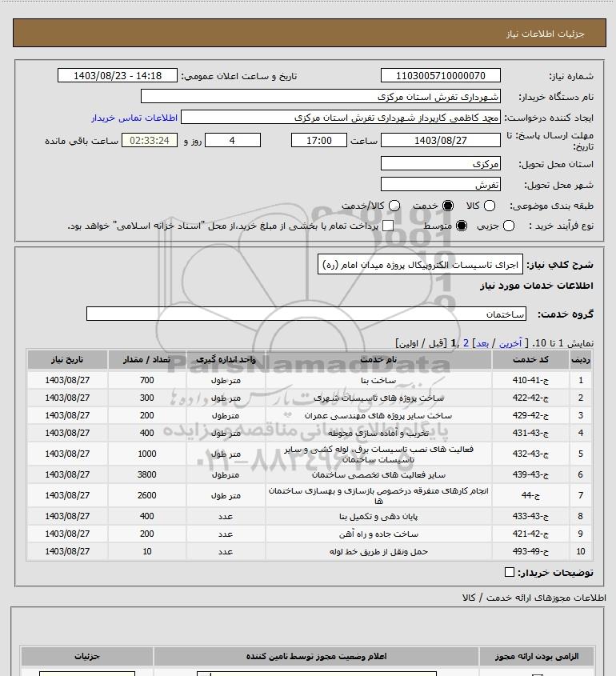
Task: Select the خدمت radio button
Action: pos(448,206)
